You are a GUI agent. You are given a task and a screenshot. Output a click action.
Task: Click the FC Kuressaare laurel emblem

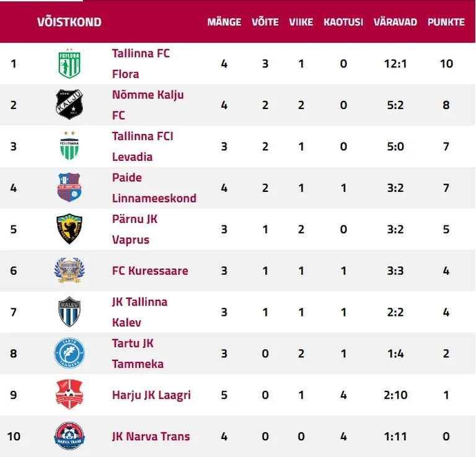coord(69,271)
